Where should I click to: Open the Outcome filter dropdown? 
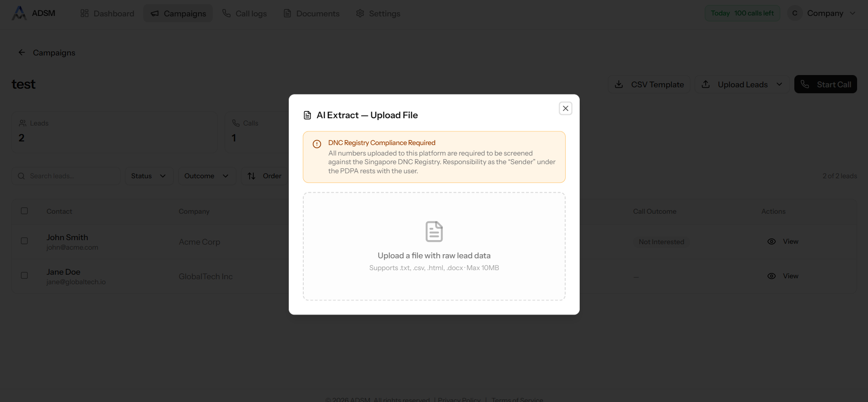point(206,176)
